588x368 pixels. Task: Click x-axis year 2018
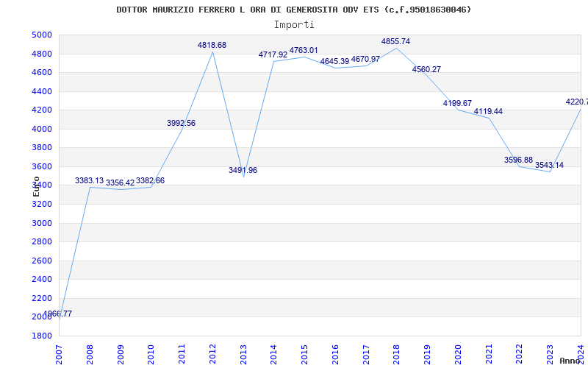tap(397, 355)
